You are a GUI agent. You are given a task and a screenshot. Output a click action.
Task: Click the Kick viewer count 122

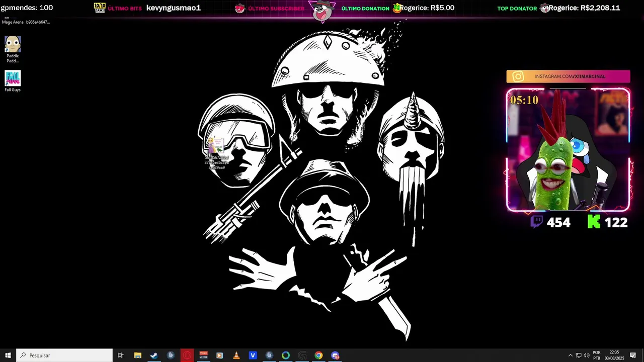616,223
